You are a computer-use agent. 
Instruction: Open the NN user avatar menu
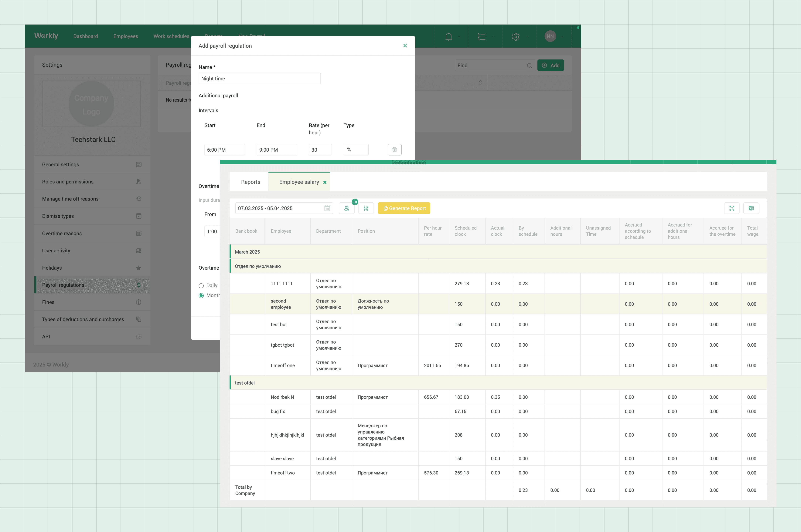550,36
